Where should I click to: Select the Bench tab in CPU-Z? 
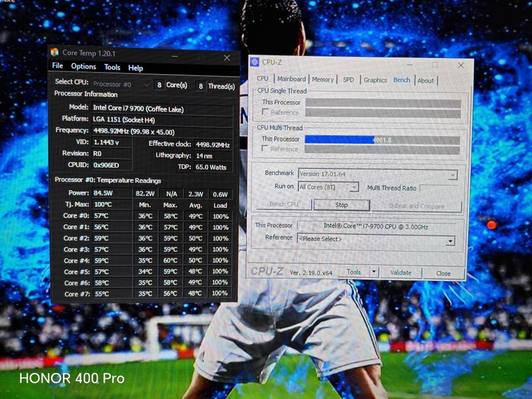coord(402,80)
